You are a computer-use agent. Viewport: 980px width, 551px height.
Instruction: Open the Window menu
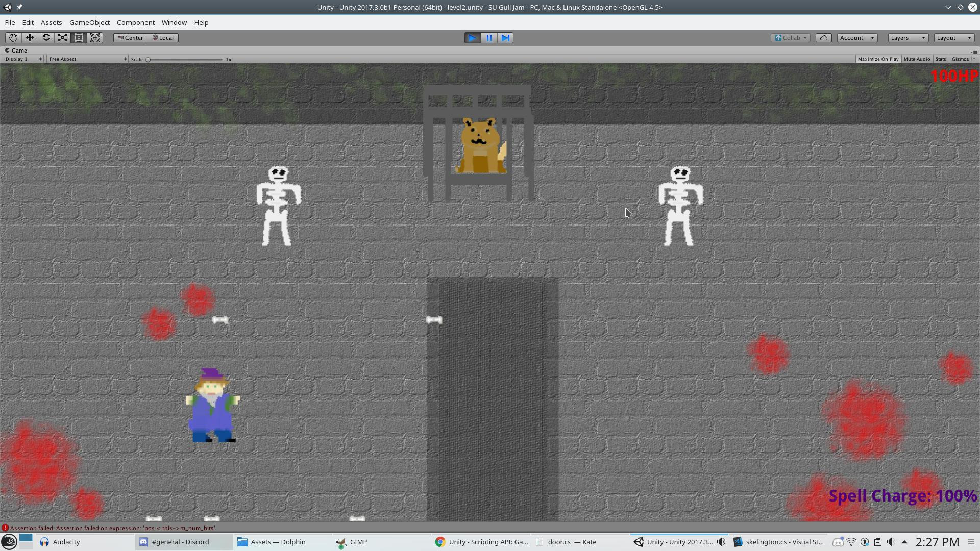point(174,22)
